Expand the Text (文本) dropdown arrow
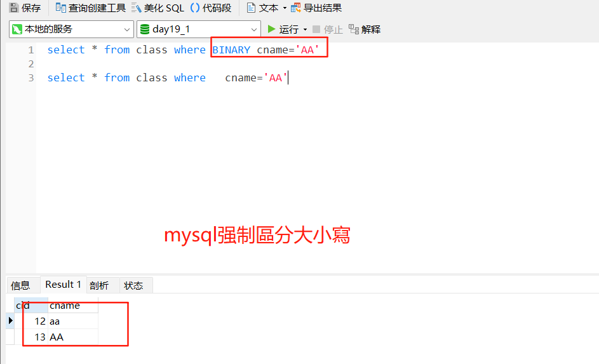 coord(285,8)
